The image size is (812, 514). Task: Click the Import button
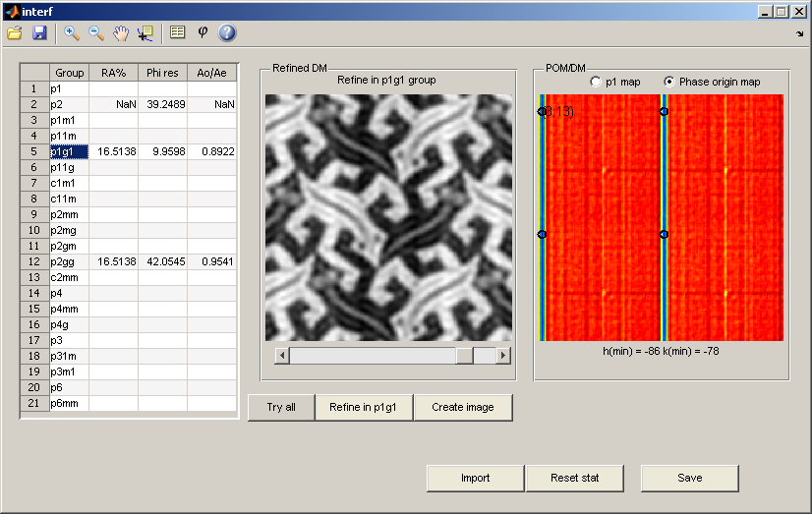point(475,478)
